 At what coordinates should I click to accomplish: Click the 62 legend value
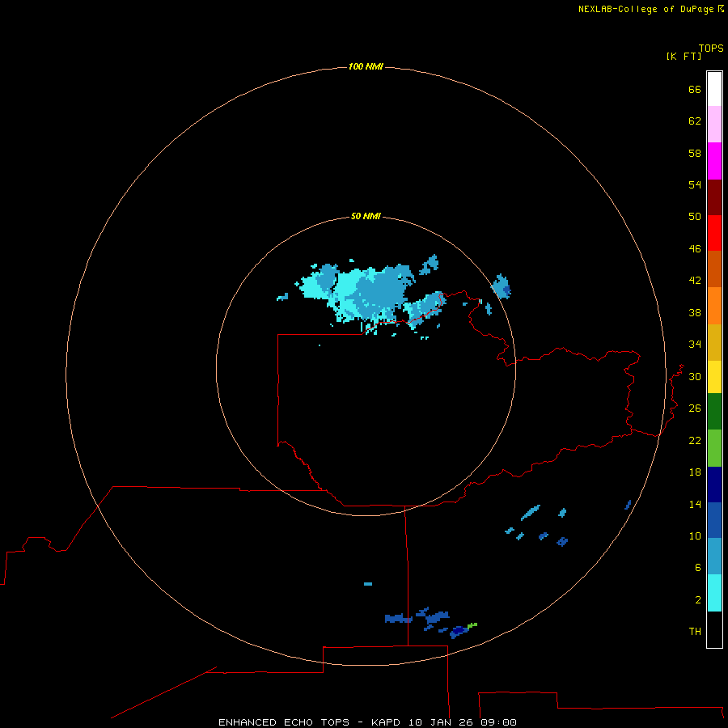click(x=695, y=121)
